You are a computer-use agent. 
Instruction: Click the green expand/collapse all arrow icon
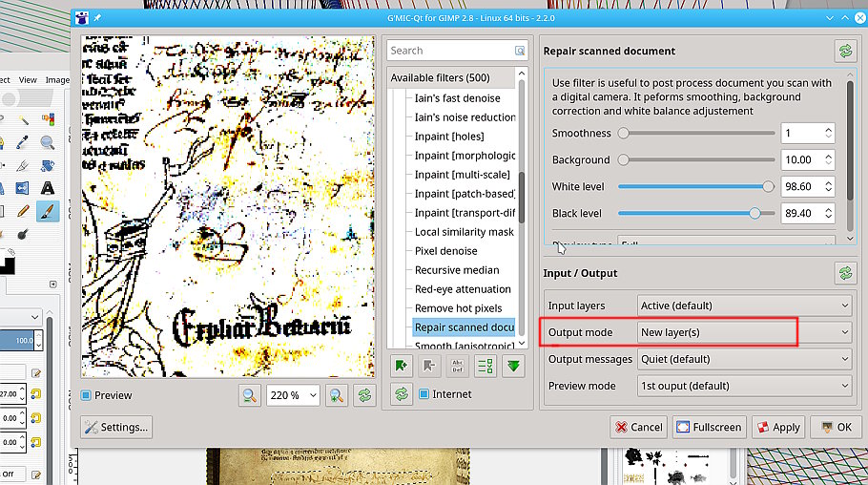[x=514, y=366]
